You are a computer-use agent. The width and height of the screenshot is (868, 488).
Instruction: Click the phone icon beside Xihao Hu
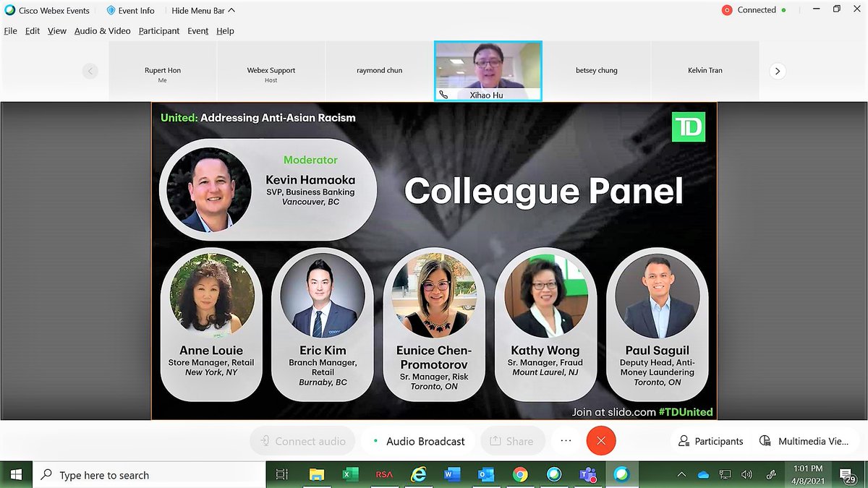(x=443, y=94)
